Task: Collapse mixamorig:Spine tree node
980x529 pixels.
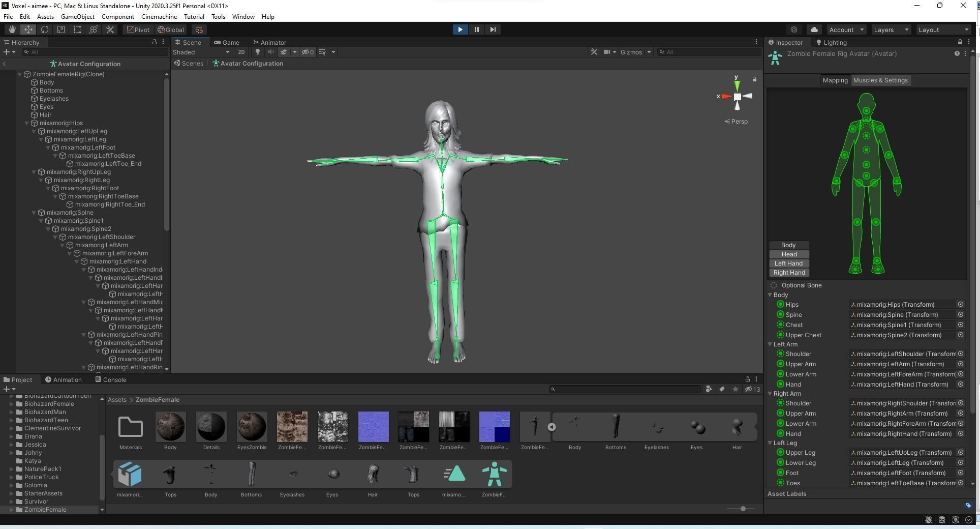Action: click(34, 213)
